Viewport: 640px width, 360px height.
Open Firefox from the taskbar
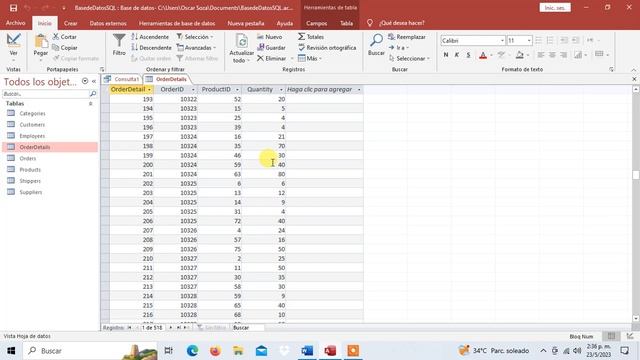point(215,351)
